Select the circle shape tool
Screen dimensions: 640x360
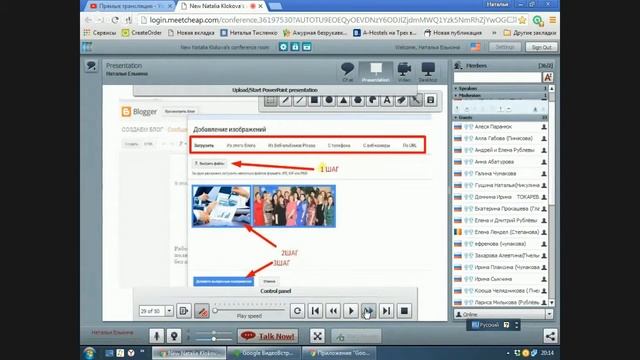pyautogui.click(x=329, y=100)
